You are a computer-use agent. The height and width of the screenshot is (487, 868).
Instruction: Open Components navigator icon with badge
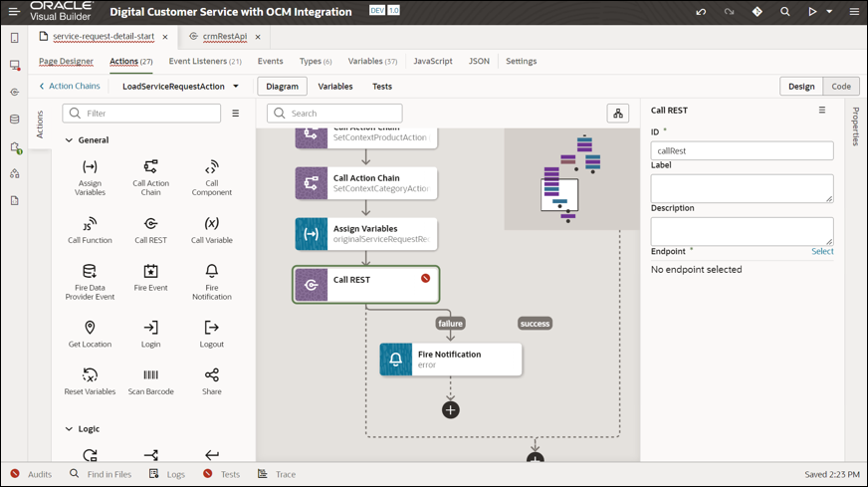(x=15, y=146)
